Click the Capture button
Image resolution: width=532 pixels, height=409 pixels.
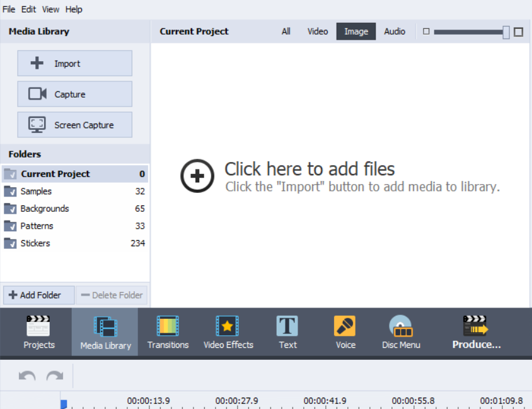(74, 94)
